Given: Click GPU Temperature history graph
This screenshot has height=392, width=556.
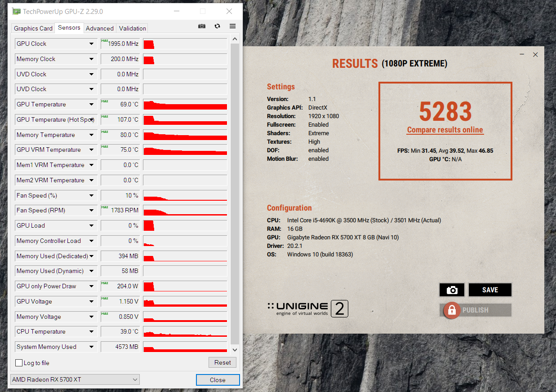Looking at the screenshot, I should [x=185, y=104].
